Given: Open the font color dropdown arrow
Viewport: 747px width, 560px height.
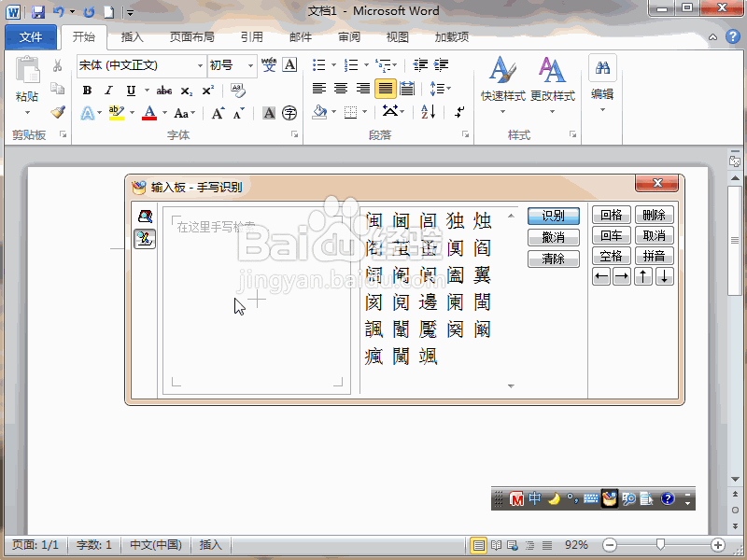Looking at the screenshot, I should [x=165, y=113].
